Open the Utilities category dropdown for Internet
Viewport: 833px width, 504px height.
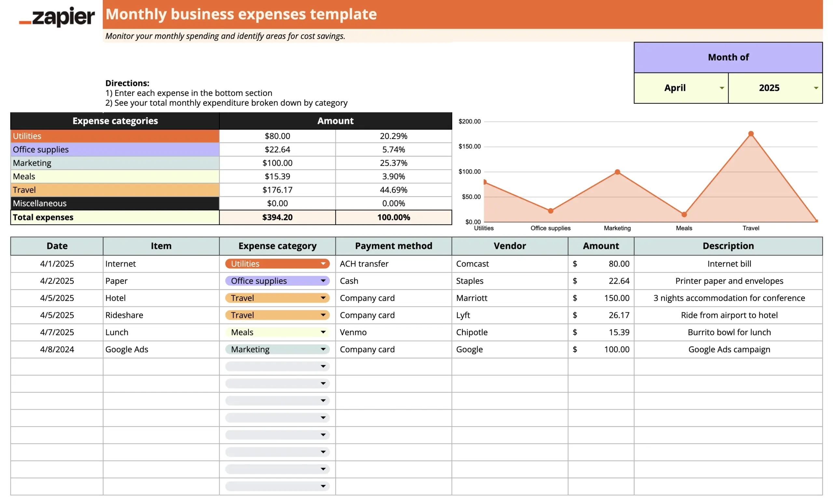coord(324,264)
